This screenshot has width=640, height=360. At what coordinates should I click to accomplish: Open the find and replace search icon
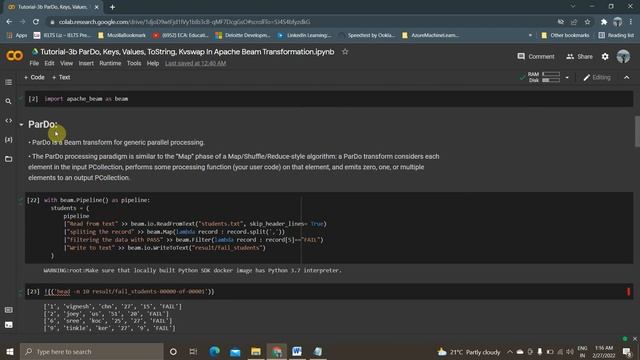pos(8,101)
